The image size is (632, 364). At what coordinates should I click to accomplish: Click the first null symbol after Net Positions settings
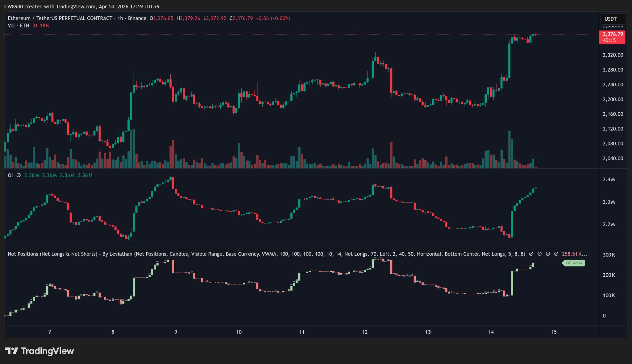(531, 254)
